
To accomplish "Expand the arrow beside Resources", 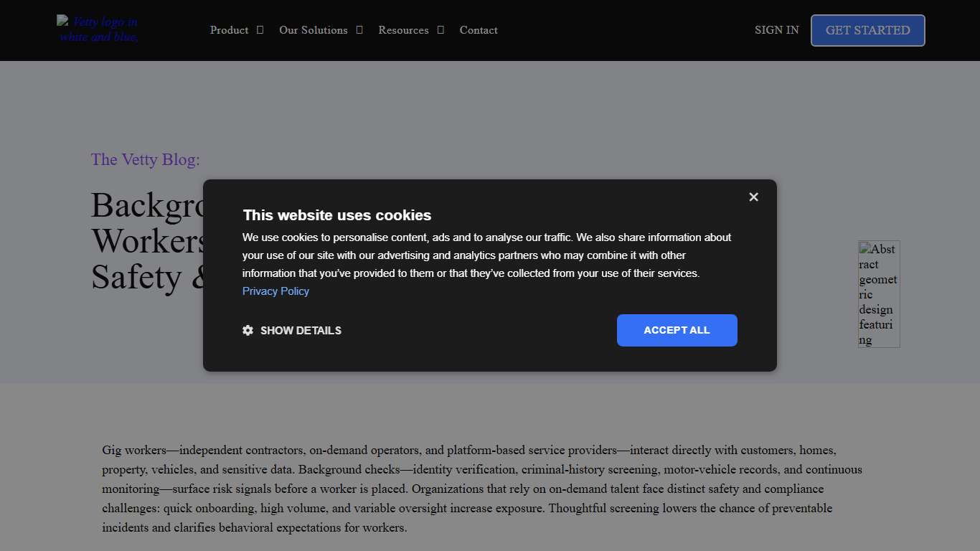I will pos(440,30).
